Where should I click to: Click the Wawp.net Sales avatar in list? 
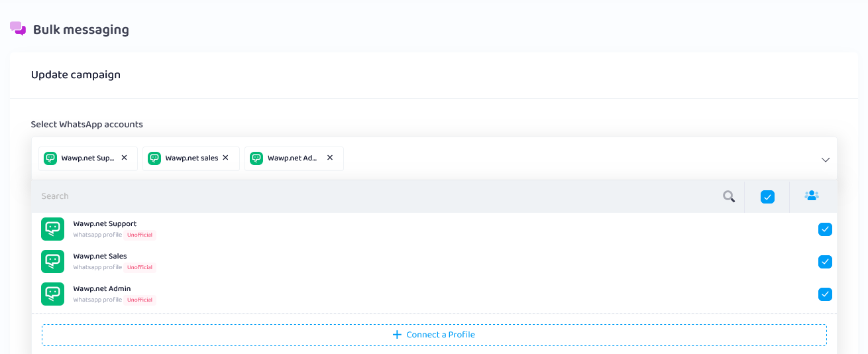click(x=52, y=261)
